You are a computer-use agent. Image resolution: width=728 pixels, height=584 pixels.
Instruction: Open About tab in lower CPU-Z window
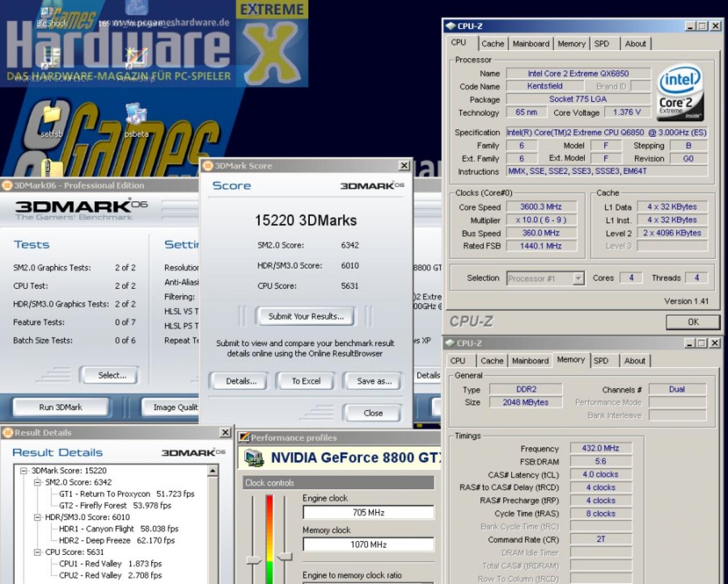(x=634, y=361)
